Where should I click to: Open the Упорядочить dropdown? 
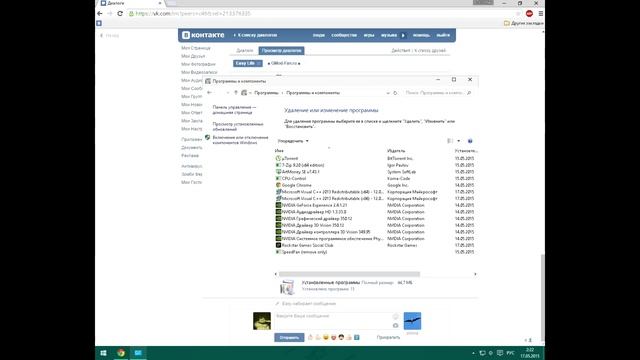[x=293, y=141]
